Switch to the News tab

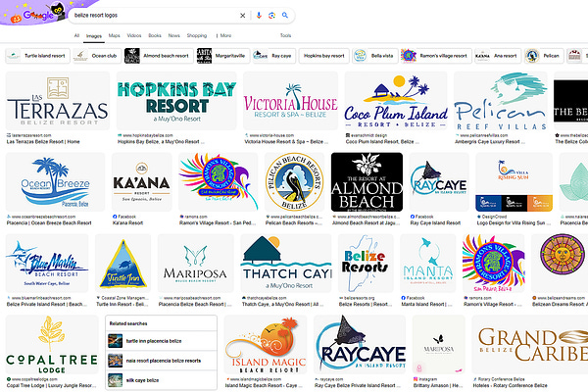[174, 35]
